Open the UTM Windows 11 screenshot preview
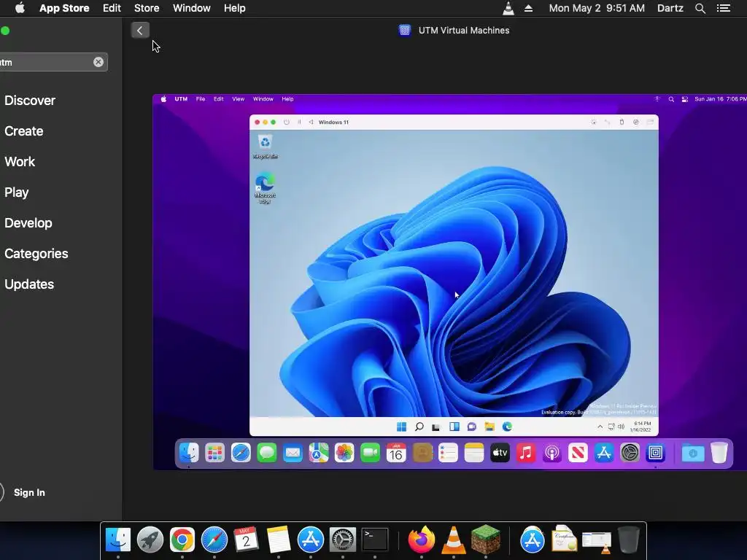The image size is (747, 560). tap(449, 282)
